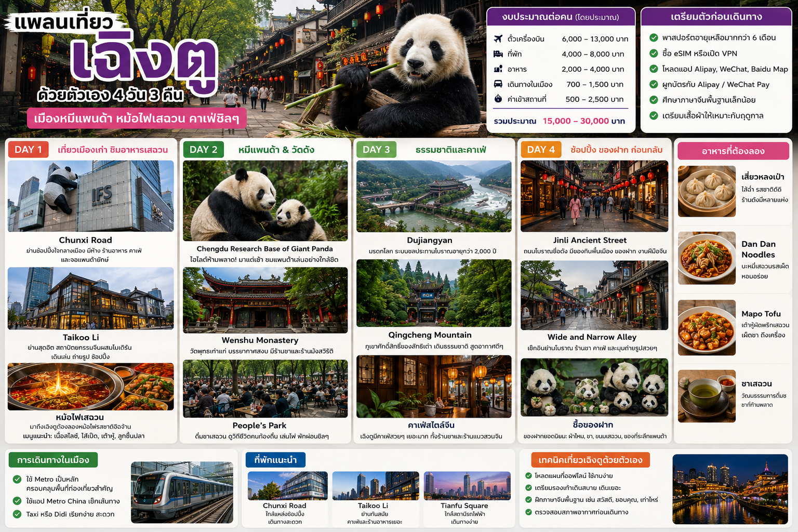Open the Taikoo Li photo in Day 1
The image size is (798, 532).
(x=91, y=298)
